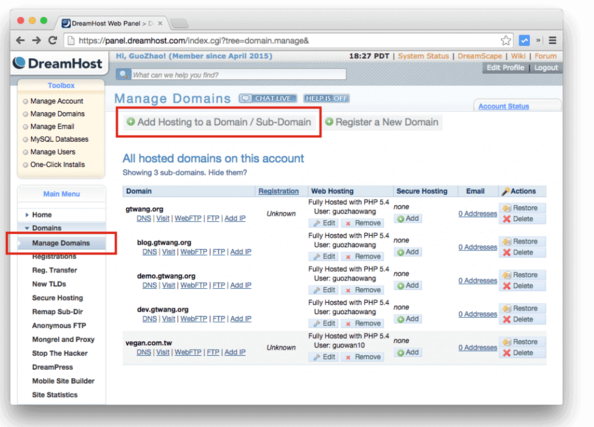Focus the 'What can we help you find?' field
This screenshot has width=594, height=427.
point(238,75)
